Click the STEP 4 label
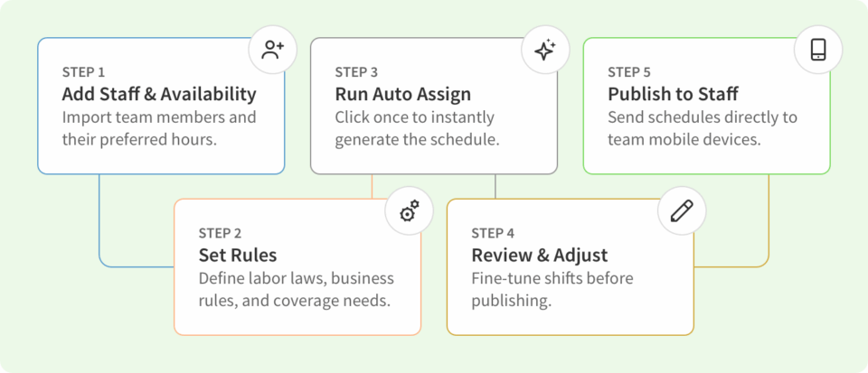The width and height of the screenshot is (868, 373). (493, 233)
